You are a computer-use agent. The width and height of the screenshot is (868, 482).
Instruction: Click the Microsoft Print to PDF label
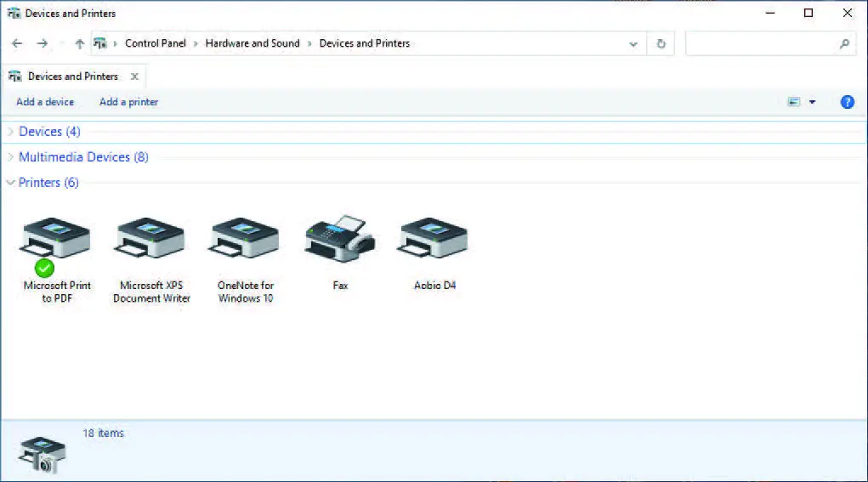click(x=57, y=292)
